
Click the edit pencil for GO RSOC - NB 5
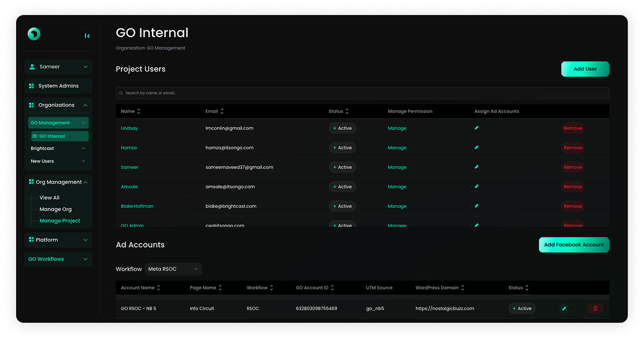(x=563, y=308)
